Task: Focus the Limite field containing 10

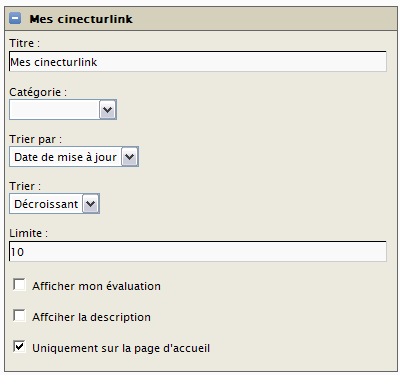Action: [198, 252]
